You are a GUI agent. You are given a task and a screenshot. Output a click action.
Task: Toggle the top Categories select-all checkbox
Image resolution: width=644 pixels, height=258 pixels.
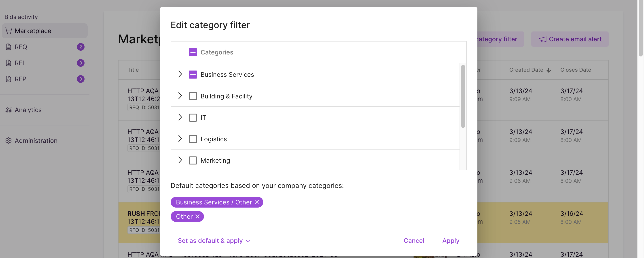193,52
